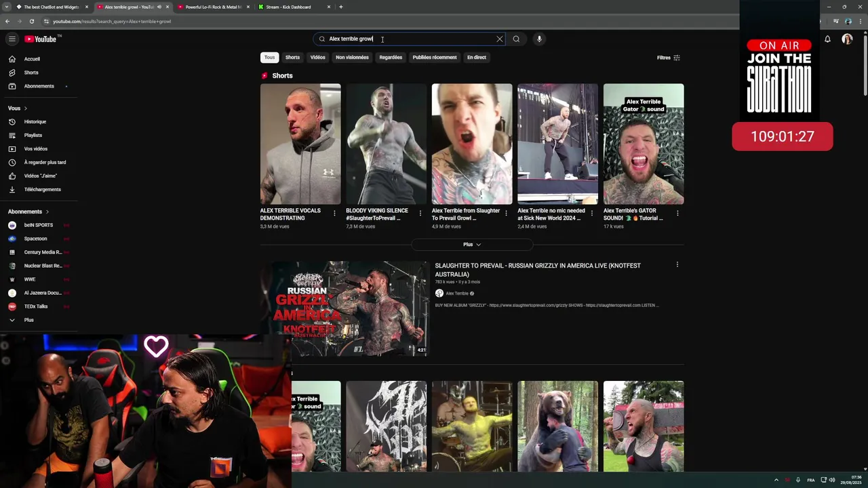Image resolution: width=868 pixels, height=488 pixels.
Task: Switch to The best ChatBot and Widgets tab
Action: click(x=52, y=7)
